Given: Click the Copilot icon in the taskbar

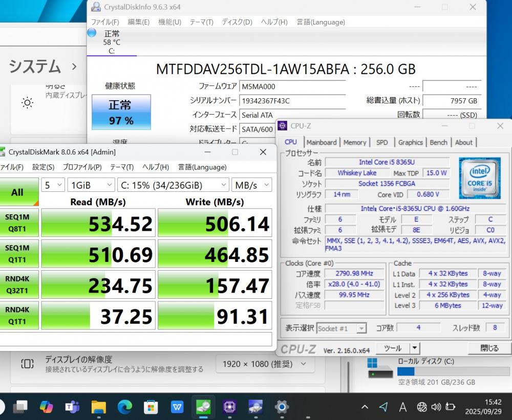Looking at the screenshot, I should coord(46,407).
